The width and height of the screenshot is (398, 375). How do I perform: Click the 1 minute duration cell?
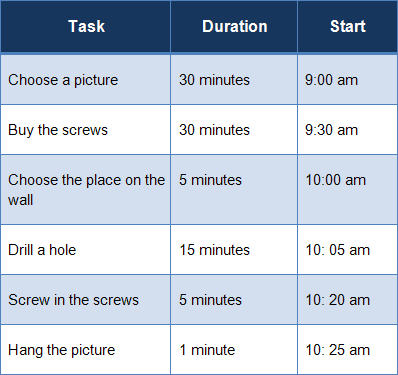click(x=234, y=350)
